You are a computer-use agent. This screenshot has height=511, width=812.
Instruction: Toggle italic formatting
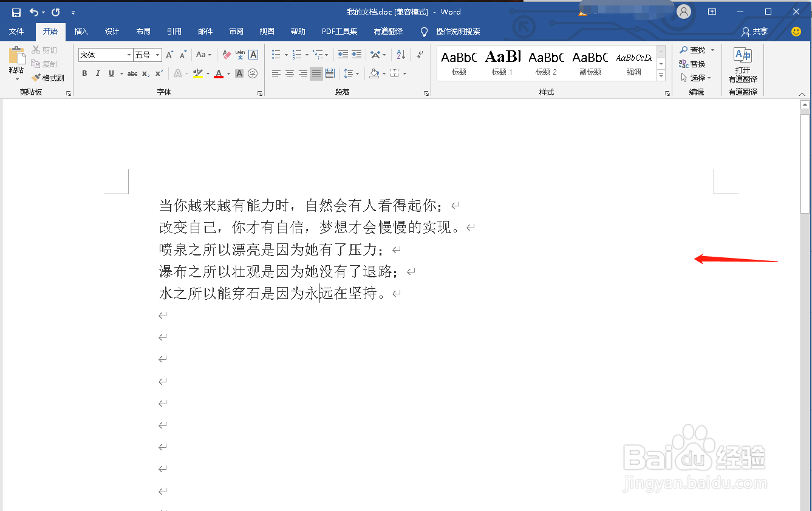[x=98, y=73]
